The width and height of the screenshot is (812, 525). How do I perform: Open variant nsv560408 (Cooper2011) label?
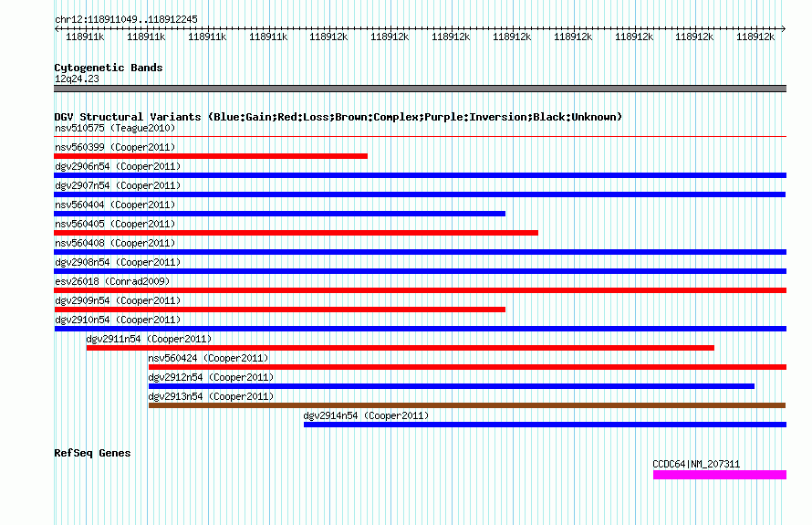pyautogui.click(x=115, y=243)
